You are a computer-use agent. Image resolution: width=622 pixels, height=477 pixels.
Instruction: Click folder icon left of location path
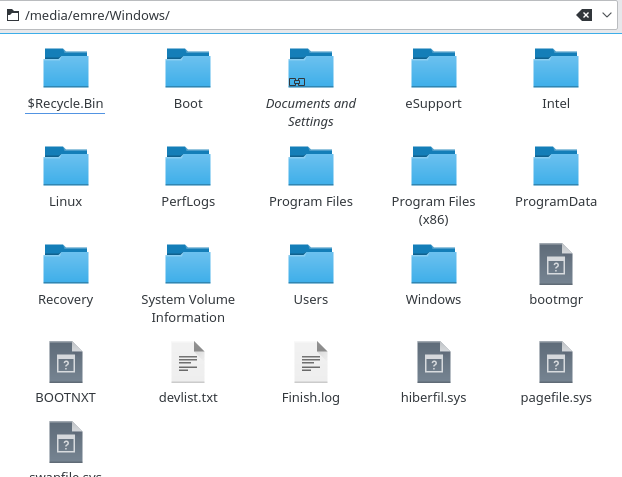tap(13, 15)
